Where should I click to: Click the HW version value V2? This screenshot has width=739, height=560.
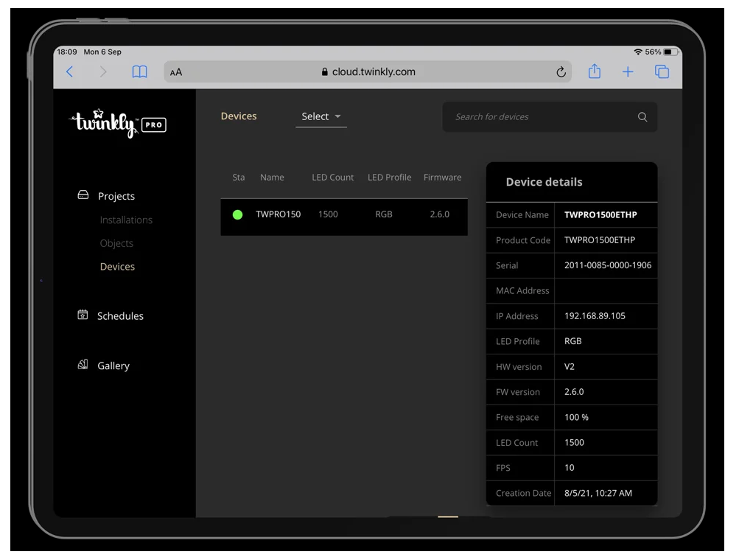click(570, 366)
